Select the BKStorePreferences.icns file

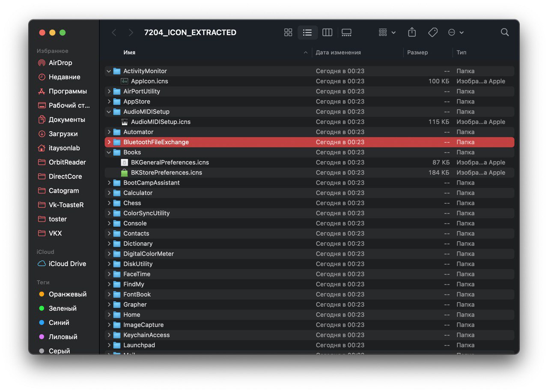[310, 172]
